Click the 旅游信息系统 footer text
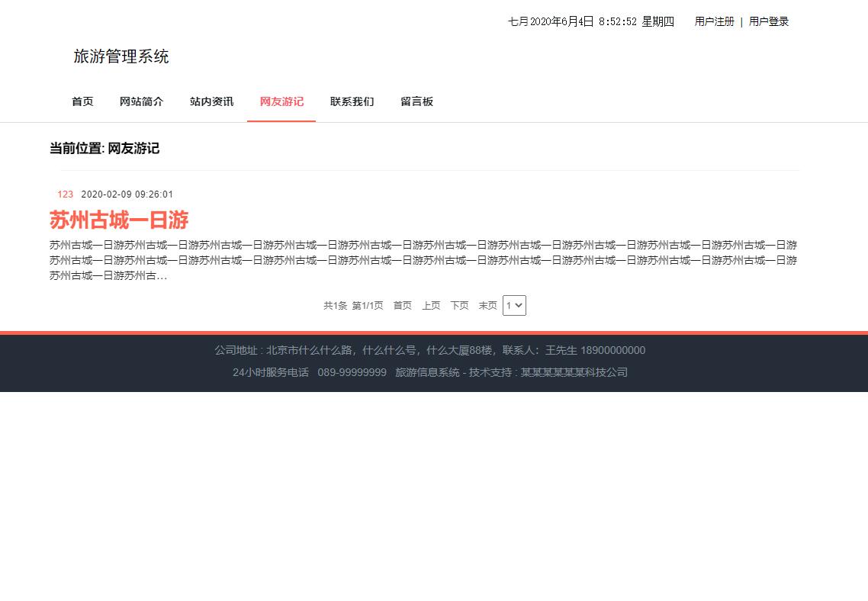 426,372
